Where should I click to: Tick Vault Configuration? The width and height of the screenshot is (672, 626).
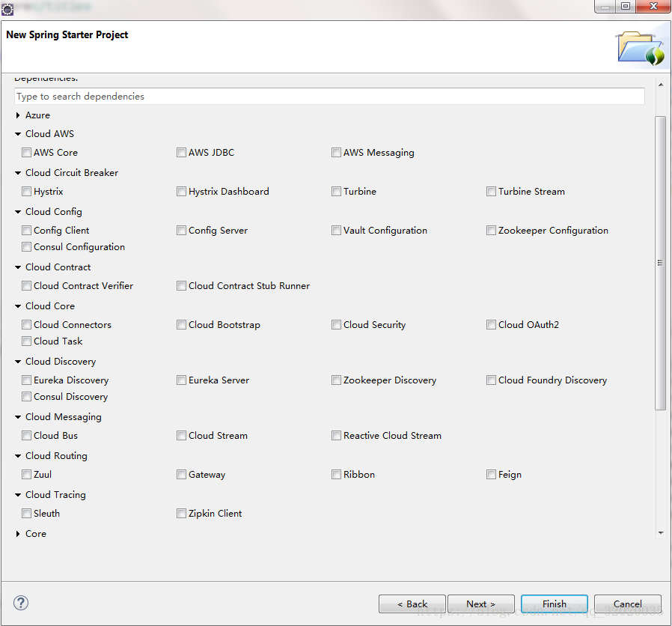pos(336,230)
